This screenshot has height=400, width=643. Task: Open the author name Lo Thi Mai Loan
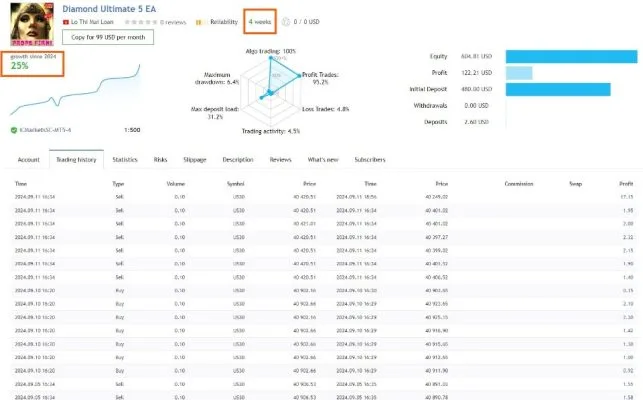coord(92,22)
